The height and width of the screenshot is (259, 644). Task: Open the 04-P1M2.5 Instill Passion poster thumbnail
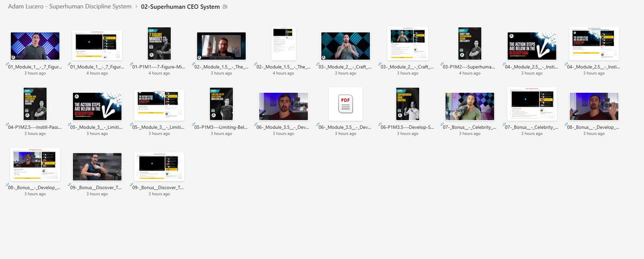(x=35, y=103)
